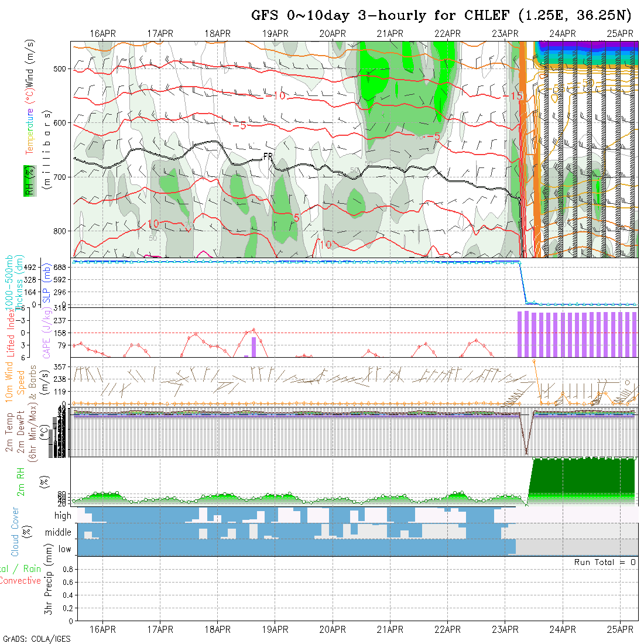
Task: Click the middle cloud row label
Action: 59,532
